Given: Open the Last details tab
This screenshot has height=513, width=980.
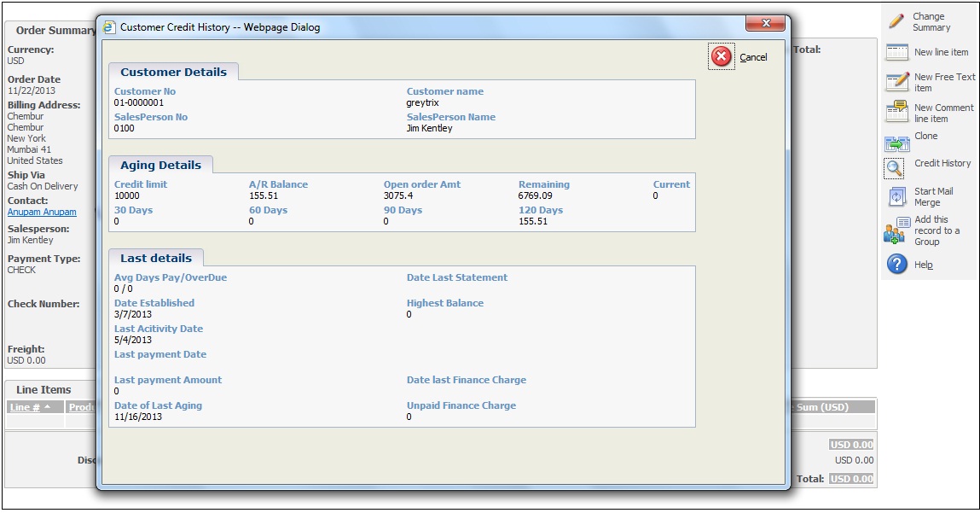Looking at the screenshot, I should click(x=155, y=258).
